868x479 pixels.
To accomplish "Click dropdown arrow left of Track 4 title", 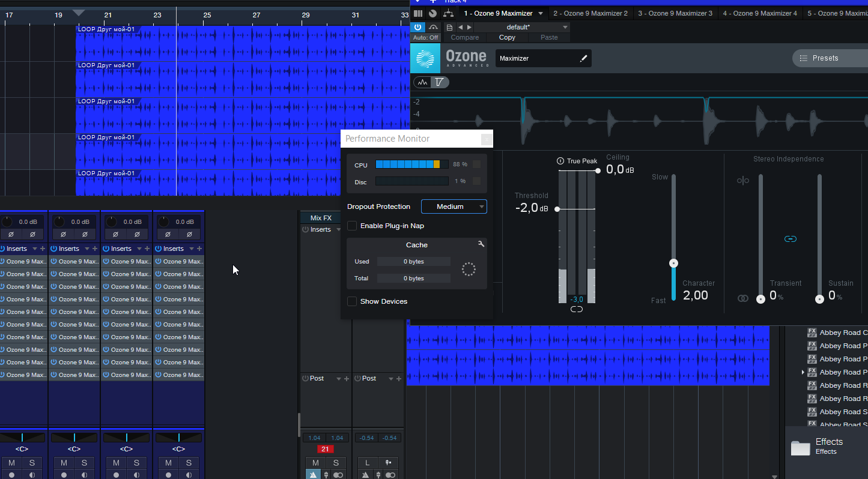I will [x=417, y=2].
